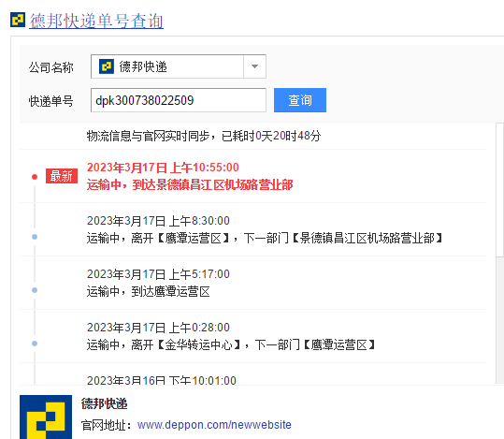Image resolution: width=504 pixels, height=439 pixels.
Task: Select the 2023年3月17日 上午10:55:00 timestamp text
Action: coord(163,168)
